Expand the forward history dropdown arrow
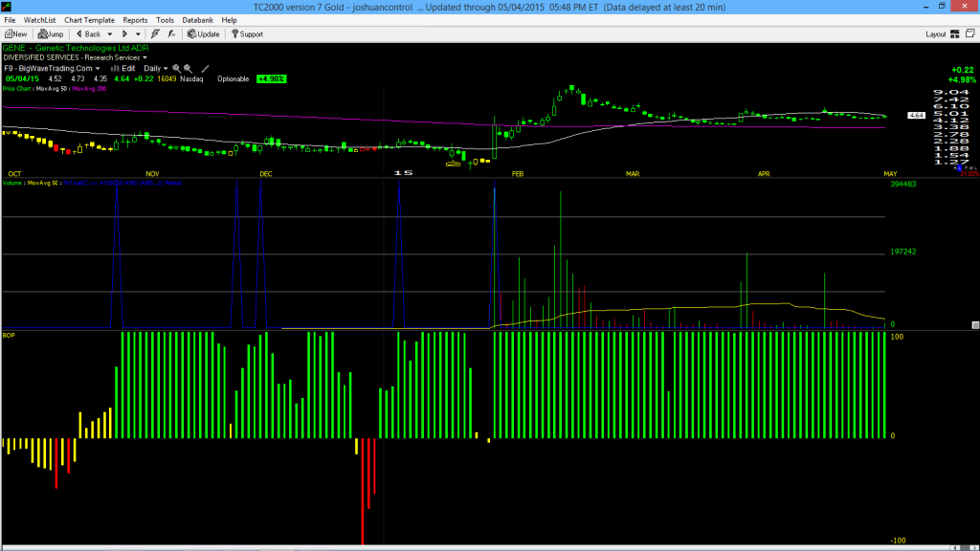980x551 pixels. click(138, 34)
